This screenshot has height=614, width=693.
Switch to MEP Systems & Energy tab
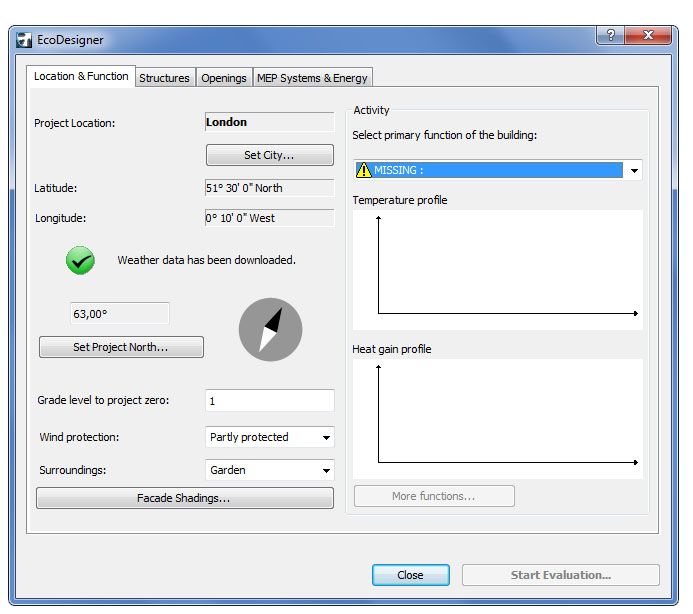tap(312, 78)
